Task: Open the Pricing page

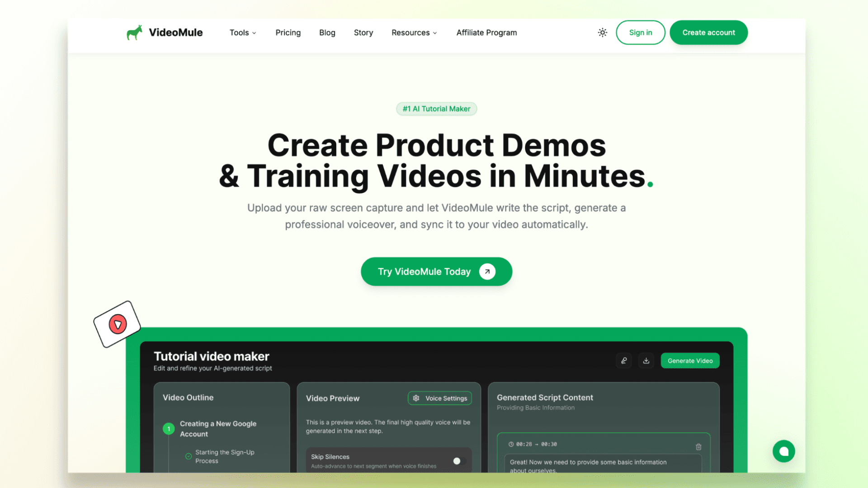Action: 288,33
